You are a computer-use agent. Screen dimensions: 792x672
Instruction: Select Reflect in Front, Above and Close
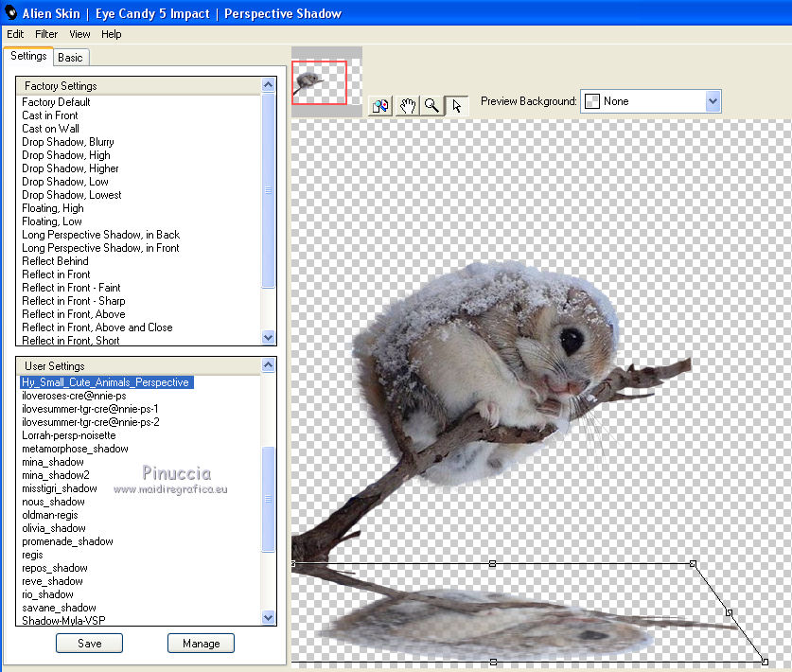97,327
